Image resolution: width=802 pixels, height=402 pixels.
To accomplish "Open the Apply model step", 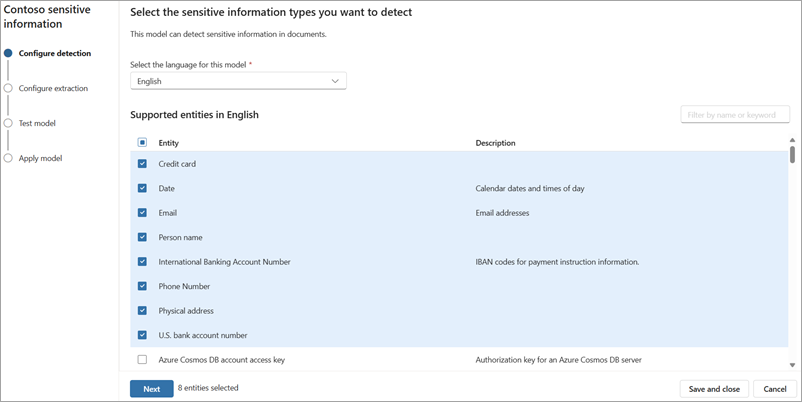I will coord(40,158).
